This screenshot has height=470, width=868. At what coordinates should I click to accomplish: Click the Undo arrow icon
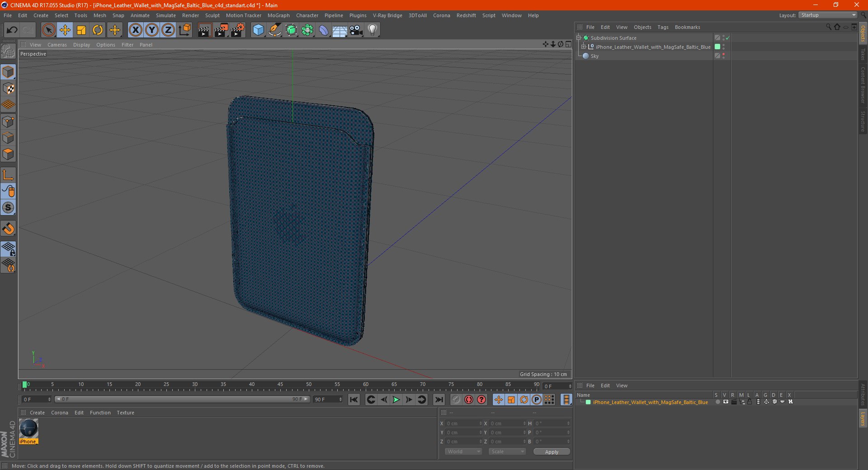tap(12, 30)
